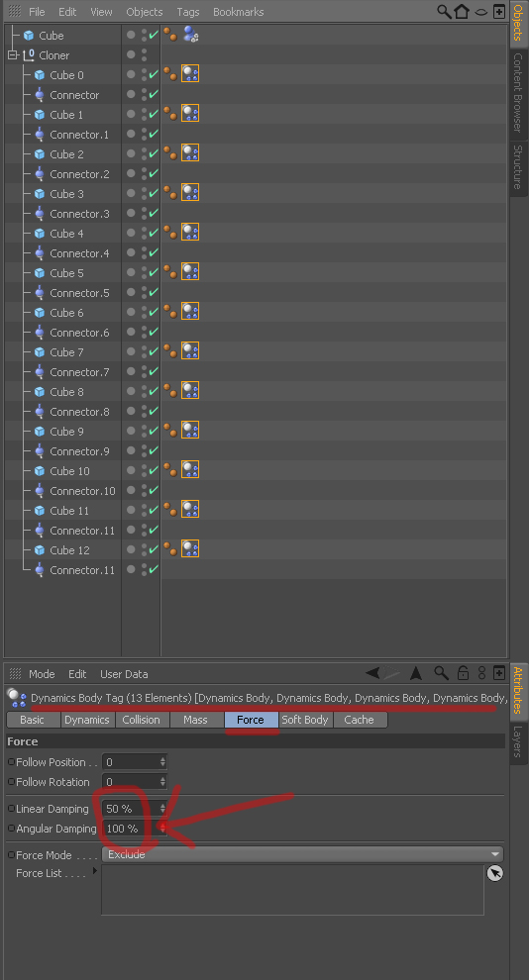Toggle the layer dot for Cube 4

pos(131,233)
